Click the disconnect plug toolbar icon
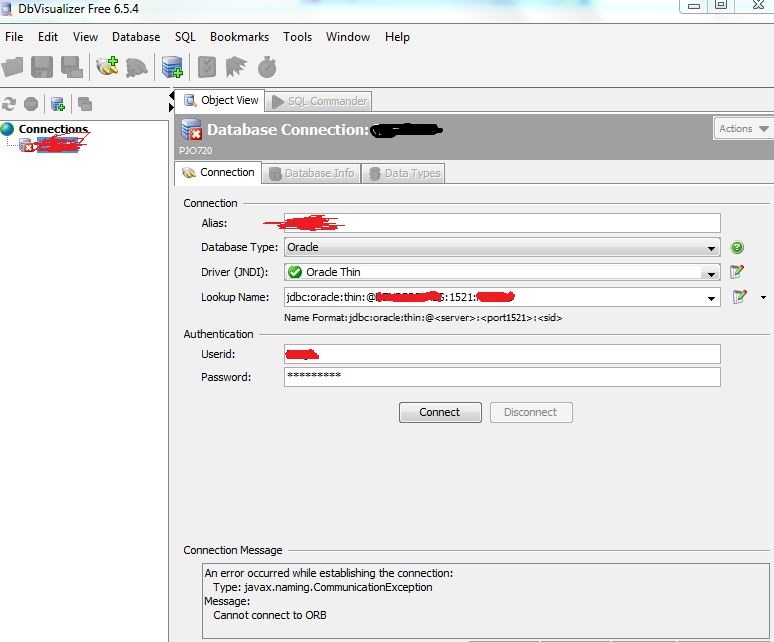774x642 pixels. 136,68
